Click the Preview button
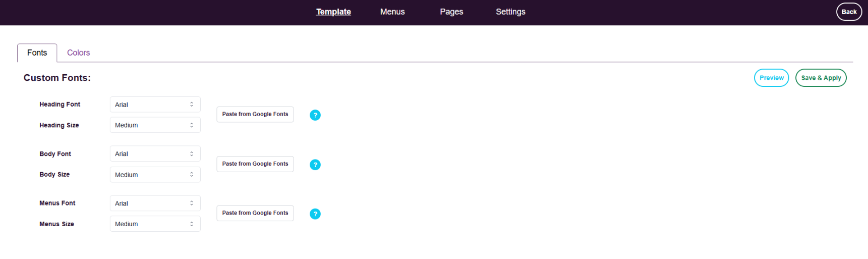868x259 pixels. tap(771, 78)
